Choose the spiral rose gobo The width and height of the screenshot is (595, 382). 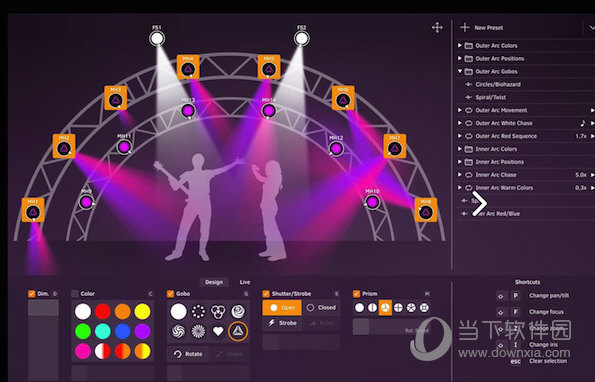point(238,311)
